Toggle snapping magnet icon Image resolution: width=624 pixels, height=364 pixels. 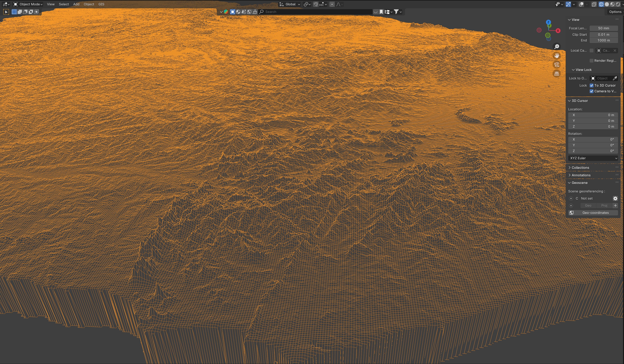(316, 4)
